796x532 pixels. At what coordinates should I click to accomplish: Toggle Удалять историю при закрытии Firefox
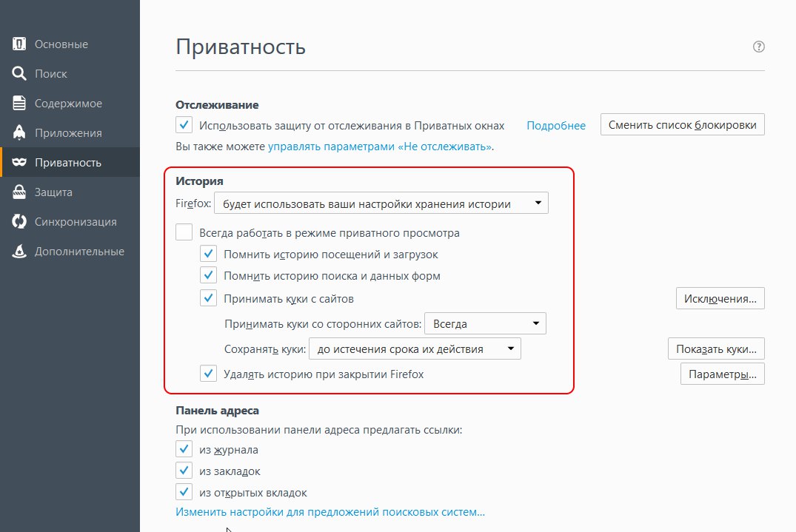click(208, 374)
